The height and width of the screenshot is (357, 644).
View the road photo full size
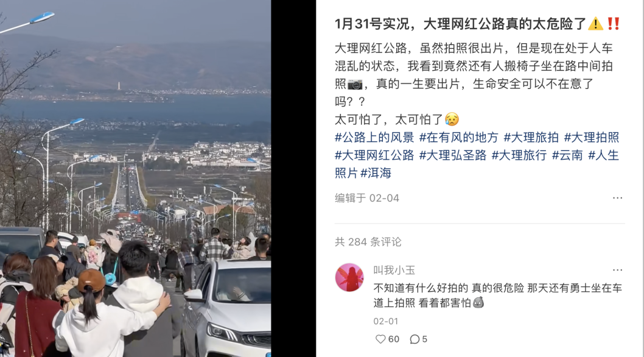[x=136, y=178]
